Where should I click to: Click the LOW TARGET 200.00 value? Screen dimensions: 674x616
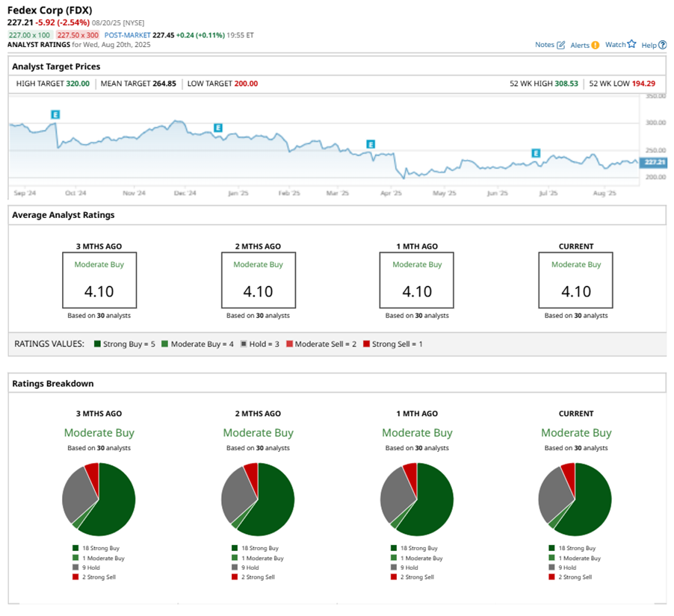coord(246,84)
